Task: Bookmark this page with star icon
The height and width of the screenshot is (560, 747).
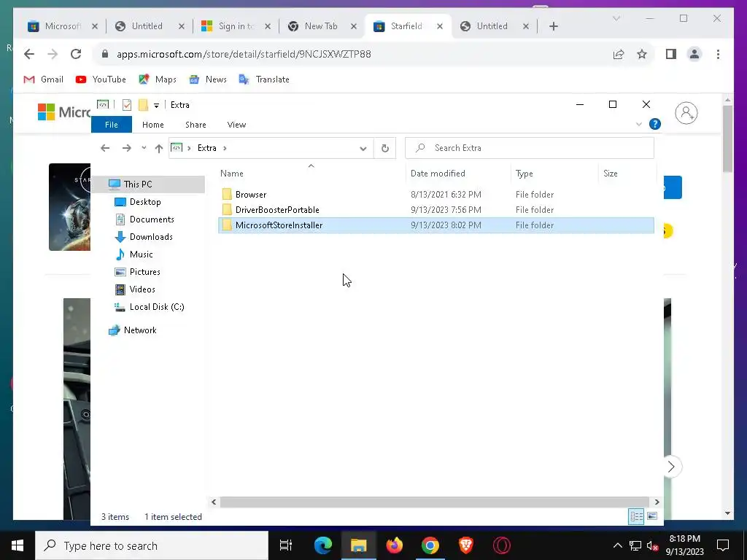Action: pyautogui.click(x=642, y=54)
